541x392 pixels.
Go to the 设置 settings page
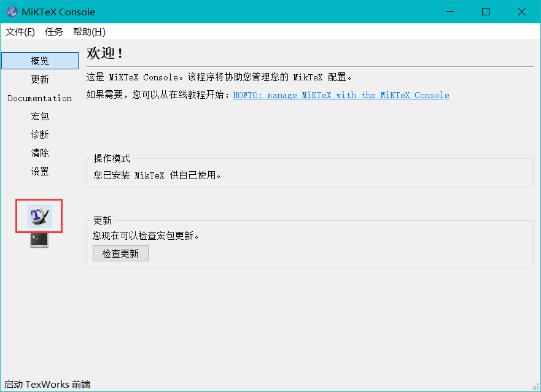pyautogui.click(x=40, y=171)
